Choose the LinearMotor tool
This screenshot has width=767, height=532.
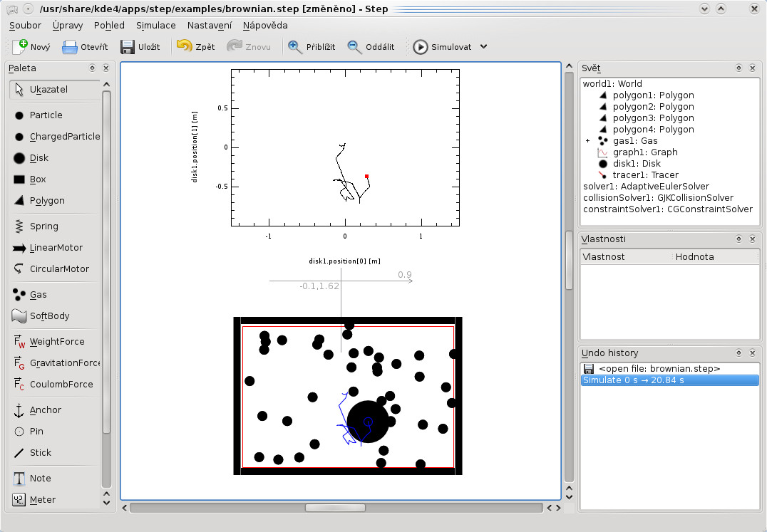tap(56, 248)
